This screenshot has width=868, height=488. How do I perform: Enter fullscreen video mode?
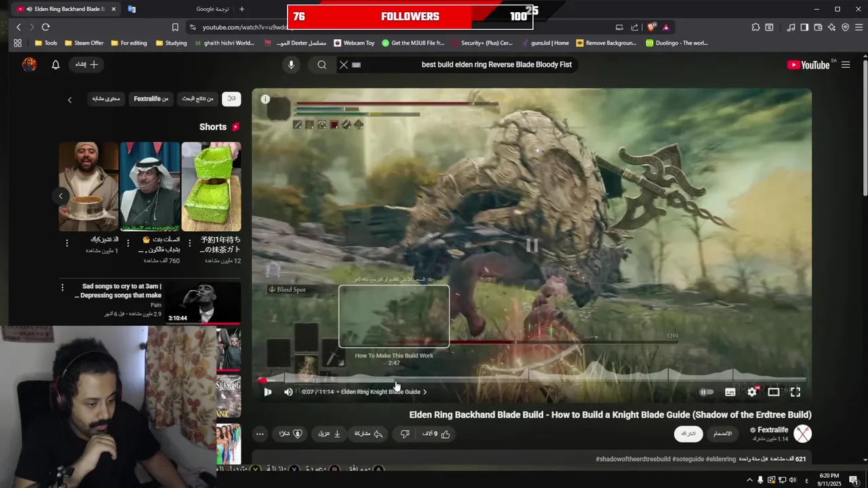tap(795, 392)
